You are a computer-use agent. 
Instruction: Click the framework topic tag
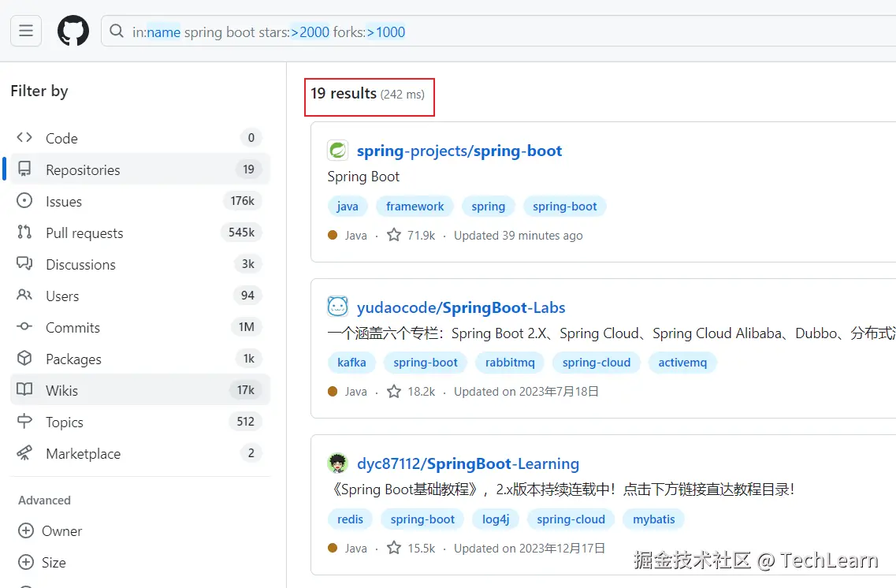pos(415,207)
